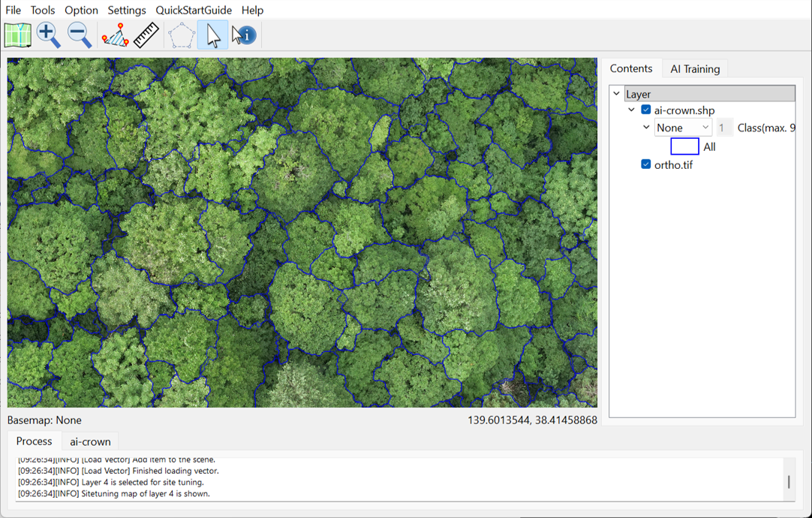Activate the feature info identify tool
The image size is (812, 518).
point(244,35)
